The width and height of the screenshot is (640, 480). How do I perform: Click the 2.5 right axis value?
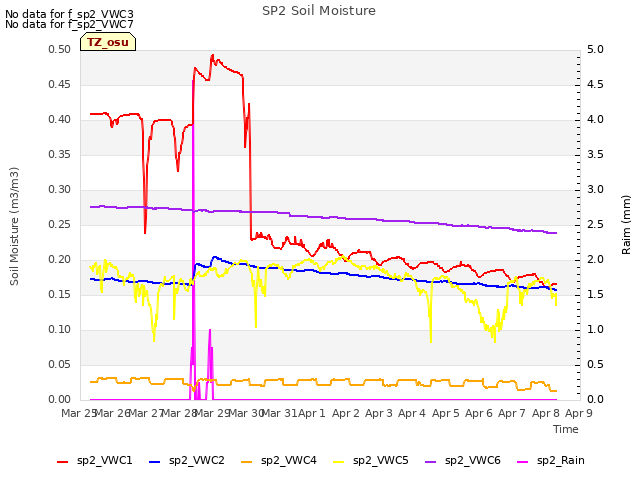595,224
